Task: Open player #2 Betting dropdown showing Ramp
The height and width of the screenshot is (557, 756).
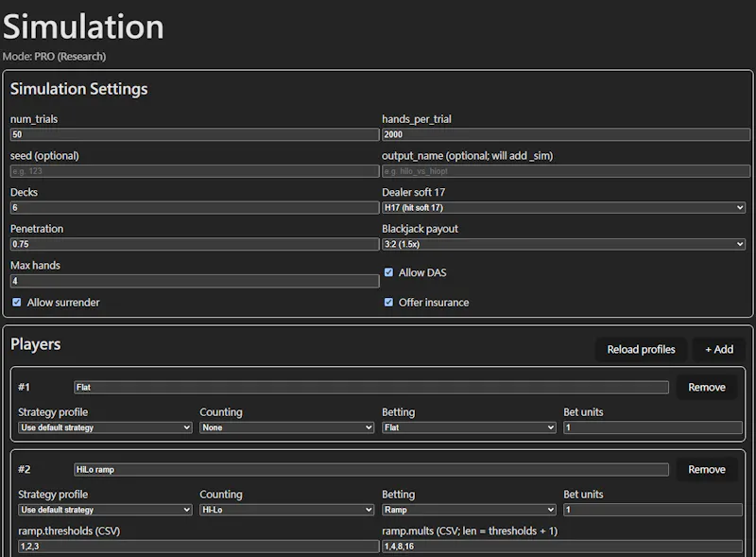Action: 469,510
